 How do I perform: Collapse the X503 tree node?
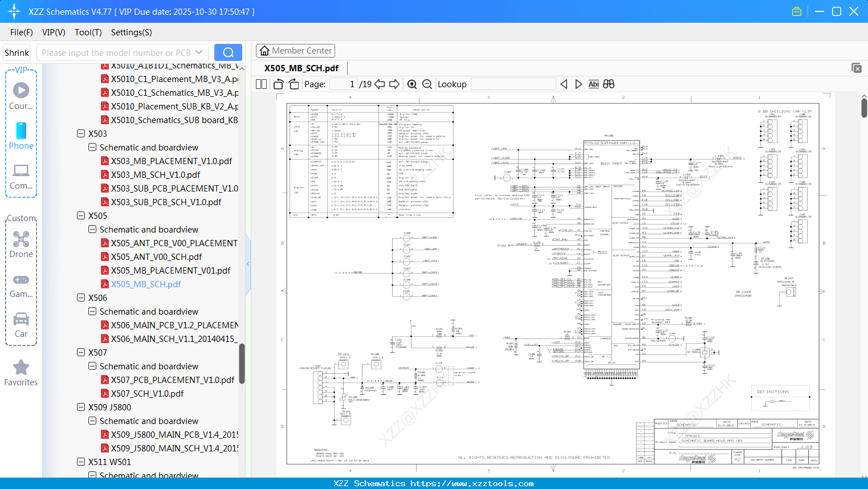pyautogui.click(x=81, y=134)
